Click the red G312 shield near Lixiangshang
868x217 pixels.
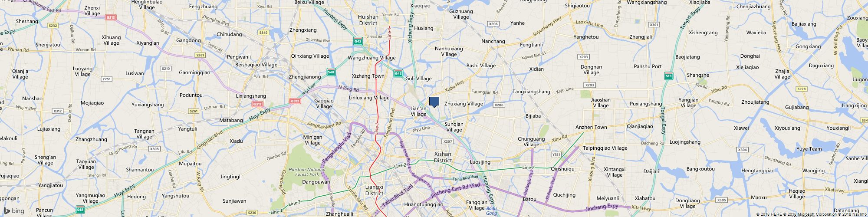tap(257, 104)
